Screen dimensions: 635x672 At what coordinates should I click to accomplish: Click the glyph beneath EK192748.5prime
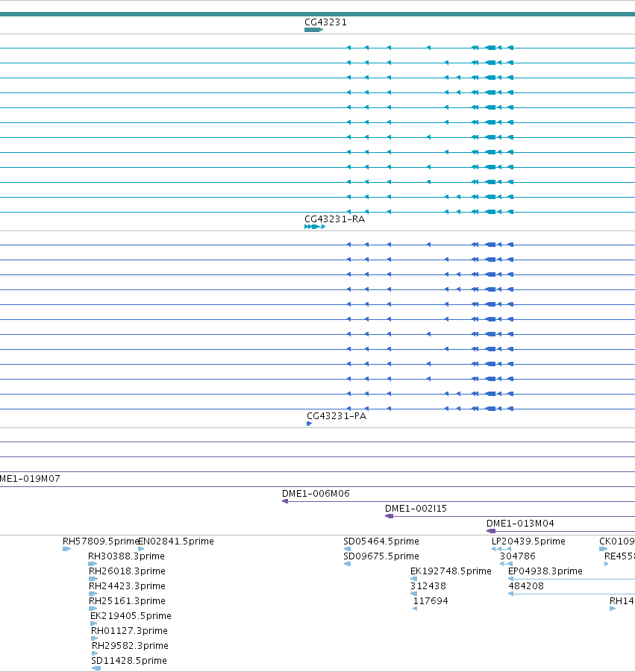coord(414,579)
